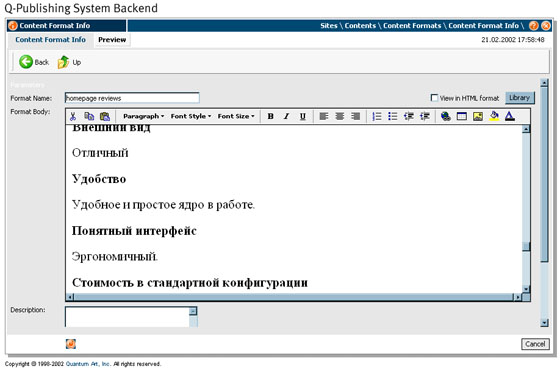Viewport: 560px width, 372px height.
Task: Click page scrollbar up arrow at right edge
Action: click(x=544, y=83)
